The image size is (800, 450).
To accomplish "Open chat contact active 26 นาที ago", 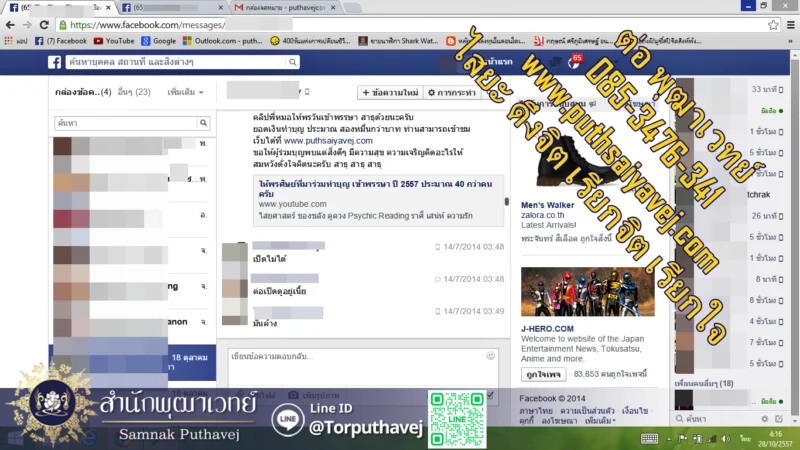I will tap(731, 216).
